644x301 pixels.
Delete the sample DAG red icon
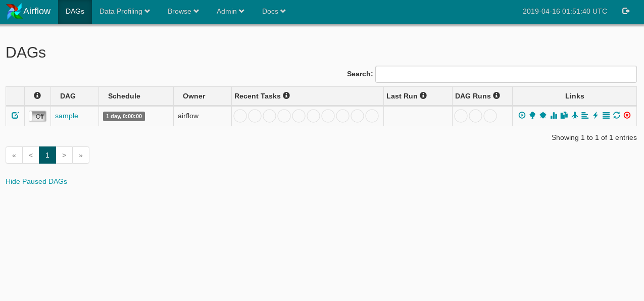pos(627,115)
